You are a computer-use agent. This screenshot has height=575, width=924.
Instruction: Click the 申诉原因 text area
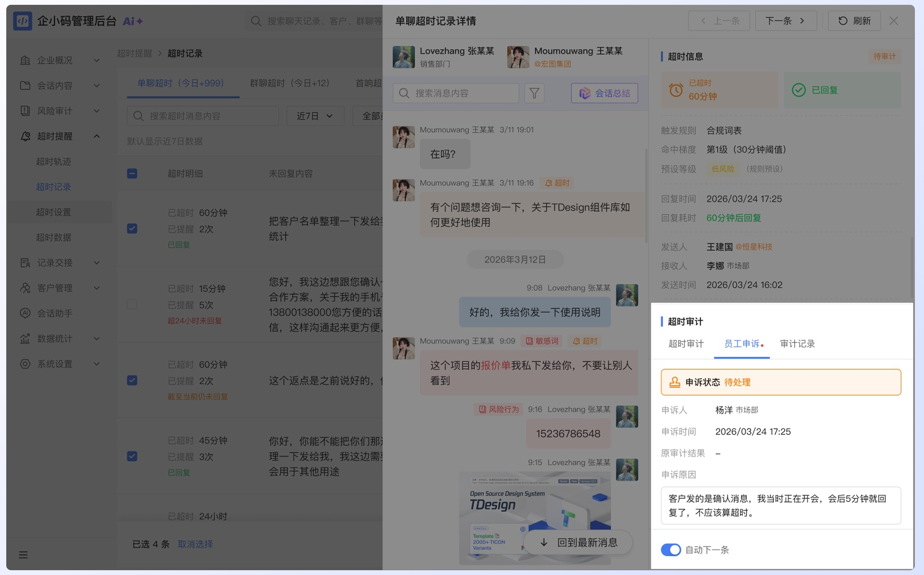tap(781, 506)
